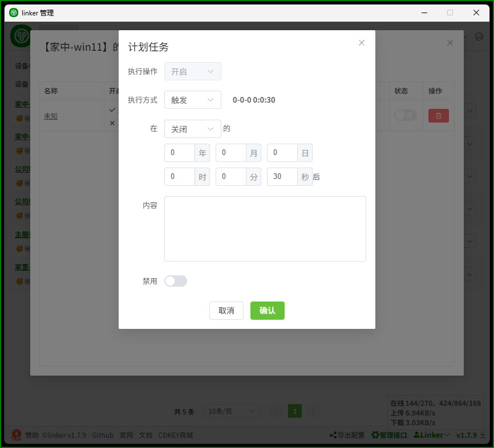494x448 pixels.
Task: Open the 10条/页 page size dropdown
Action: pyautogui.click(x=232, y=411)
